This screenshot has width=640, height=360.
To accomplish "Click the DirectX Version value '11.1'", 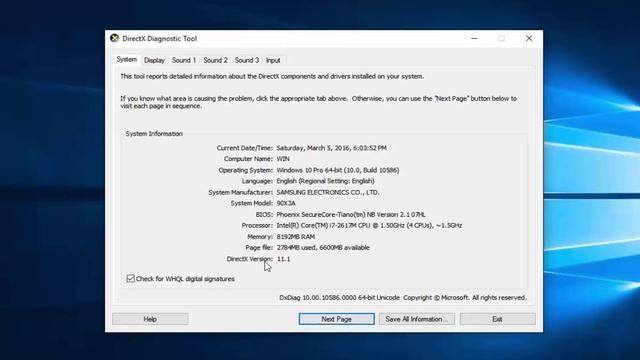I will (x=283, y=259).
